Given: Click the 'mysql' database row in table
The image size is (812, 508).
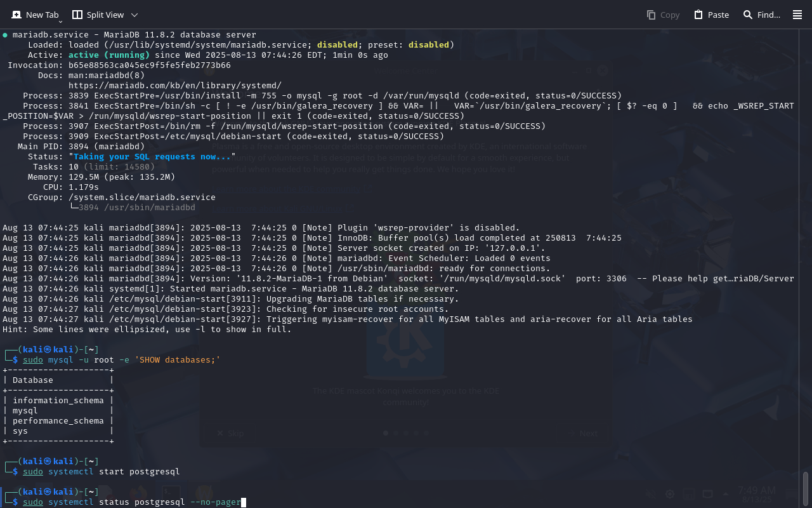Looking at the screenshot, I should click(x=58, y=411).
